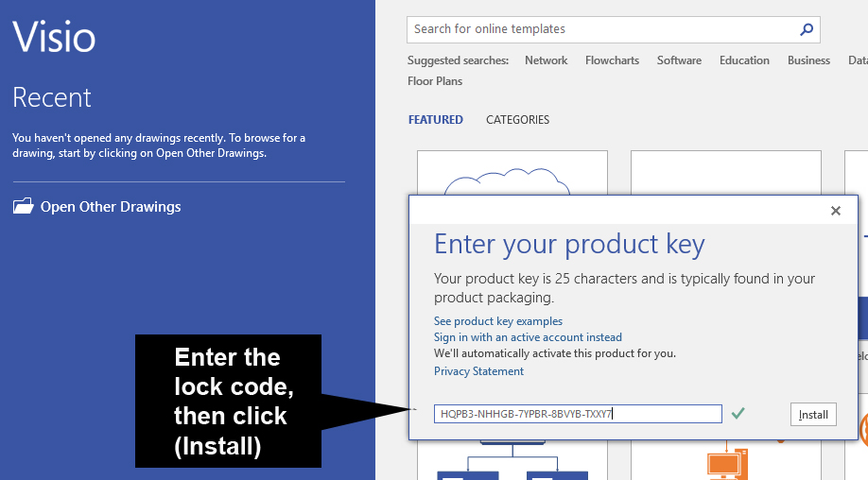The image size is (868, 480).
Task: Open the blue org chart template thumbnail
Action: click(512, 460)
